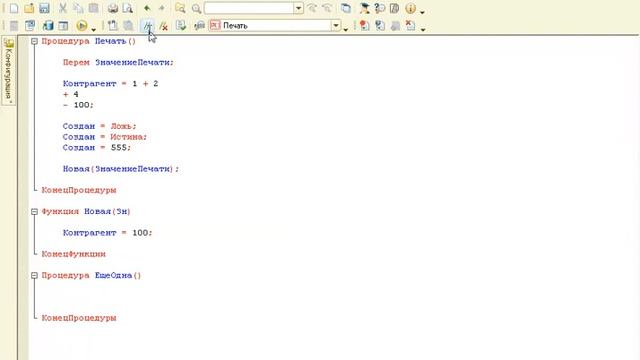Open the help question-mark icon
Viewport: 640px width, 360px height.
tap(380, 8)
